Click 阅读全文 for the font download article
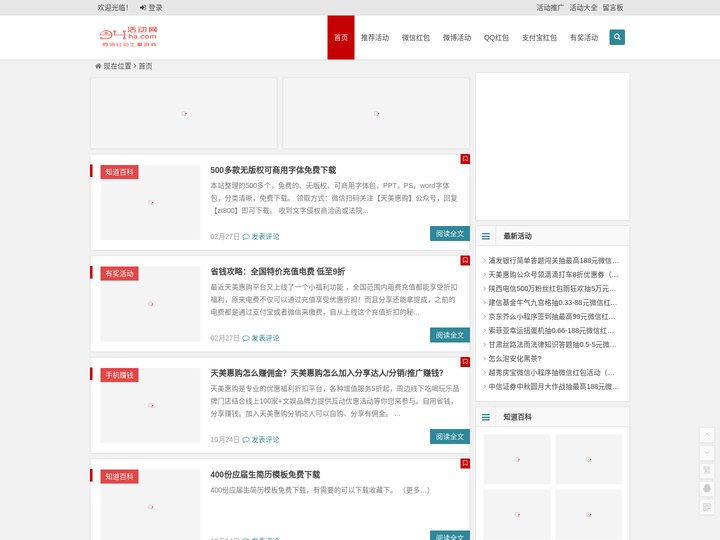This screenshot has height=540, width=720. 450,234
